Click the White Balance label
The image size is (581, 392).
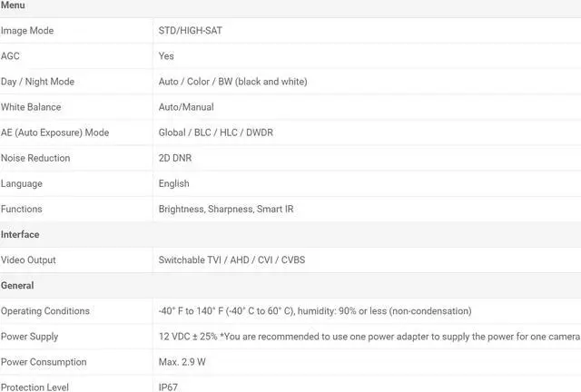click(x=31, y=107)
